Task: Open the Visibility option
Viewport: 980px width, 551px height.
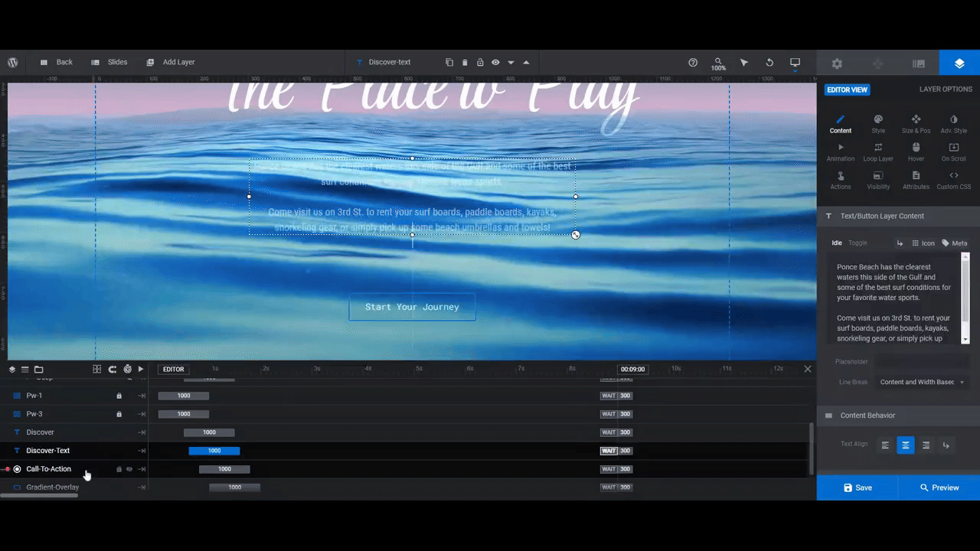Action: point(878,181)
